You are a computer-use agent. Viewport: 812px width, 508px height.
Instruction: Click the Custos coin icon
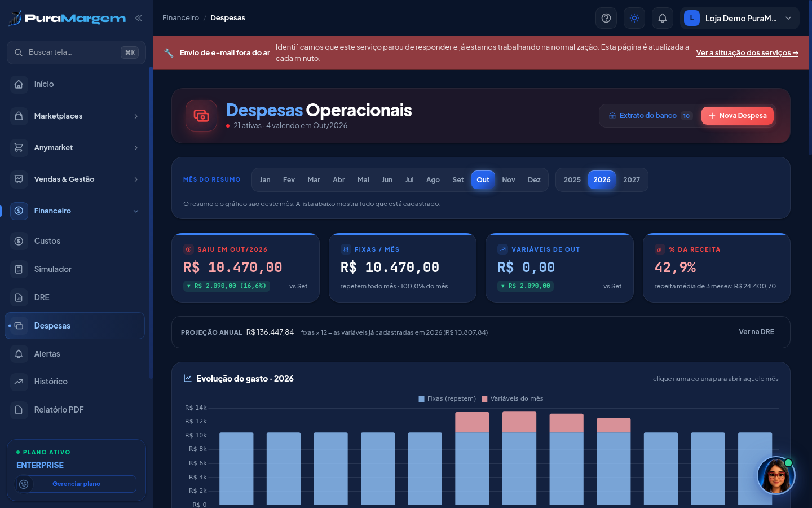(x=19, y=241)
